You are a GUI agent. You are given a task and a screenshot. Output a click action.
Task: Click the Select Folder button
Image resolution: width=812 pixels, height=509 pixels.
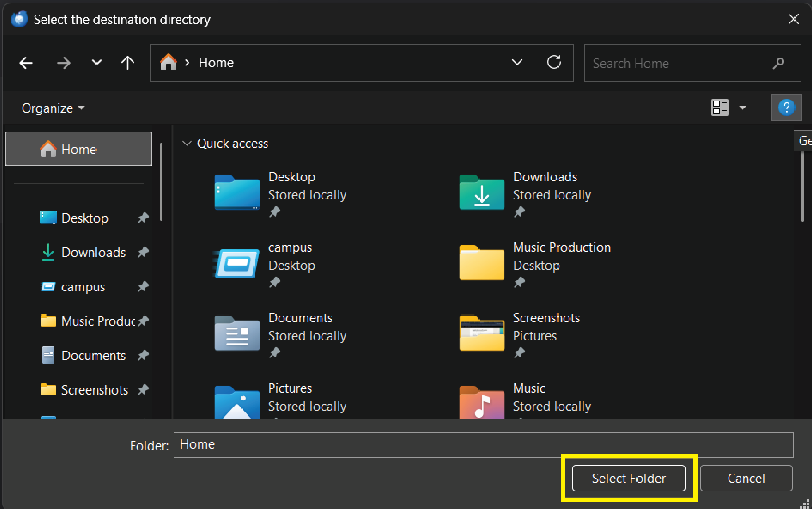point(629,478)
